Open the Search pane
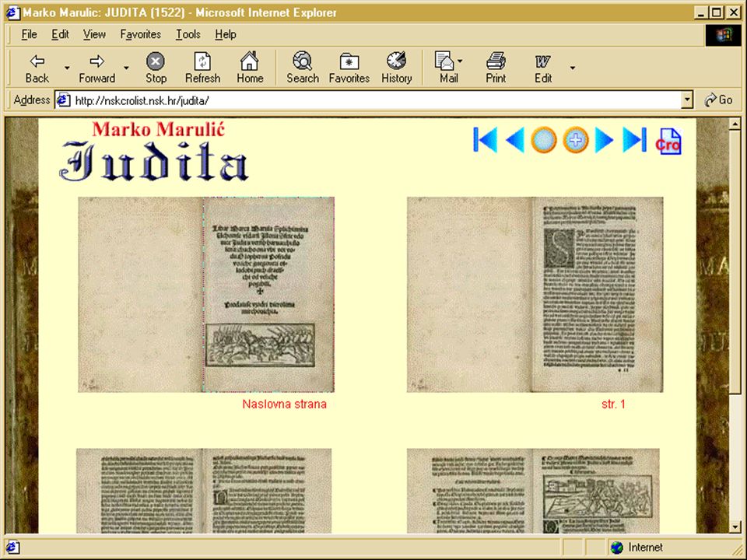Screen dimensions: 747x560 (303, 68)
